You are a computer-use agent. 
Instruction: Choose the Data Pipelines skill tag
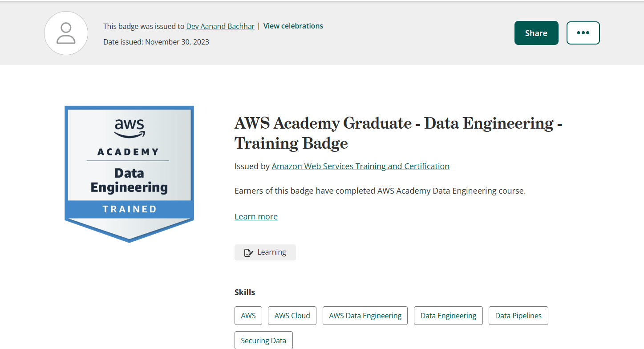[x=518, y=316]
